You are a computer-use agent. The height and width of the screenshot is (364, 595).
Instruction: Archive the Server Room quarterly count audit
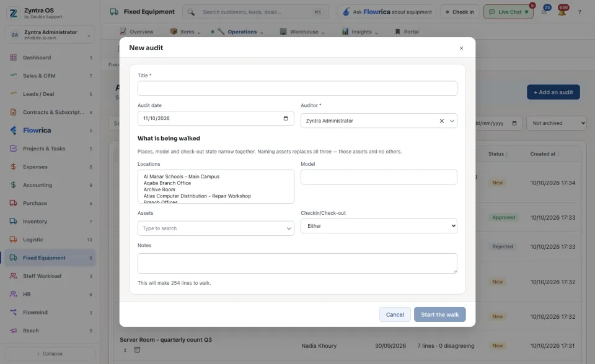tap(137, 350)
